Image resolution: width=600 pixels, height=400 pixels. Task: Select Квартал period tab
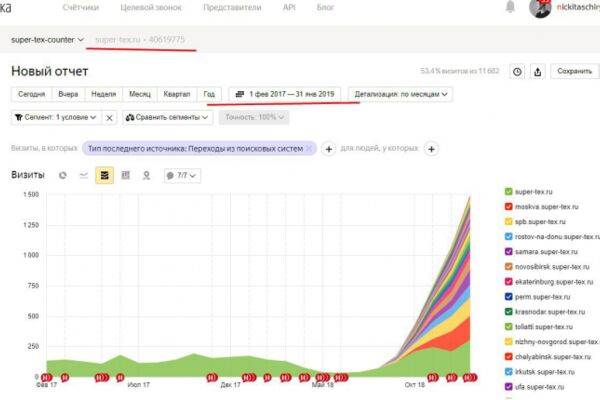tap(177, 94)
